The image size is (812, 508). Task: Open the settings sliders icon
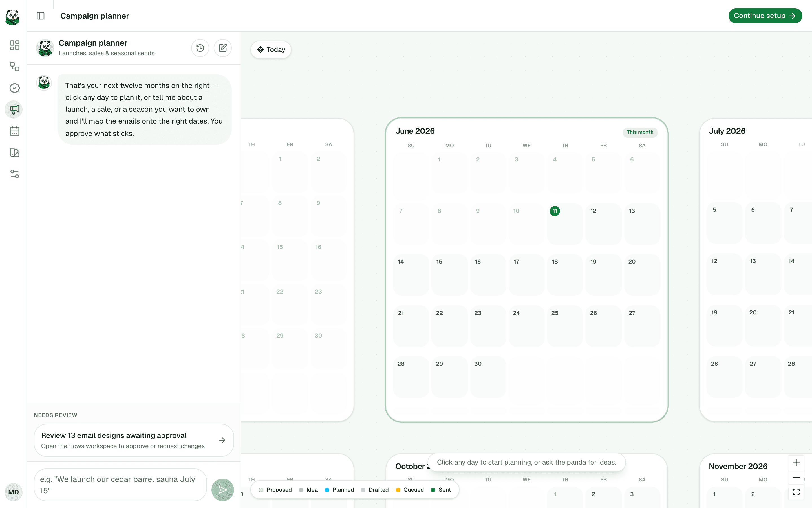(14, 174)
